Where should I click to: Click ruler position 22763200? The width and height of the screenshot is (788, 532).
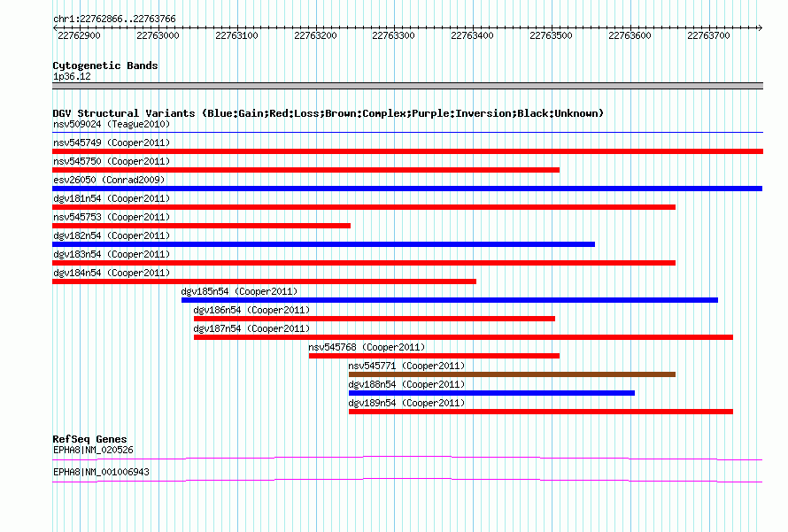pyautogui.click(x=315, y=35)
